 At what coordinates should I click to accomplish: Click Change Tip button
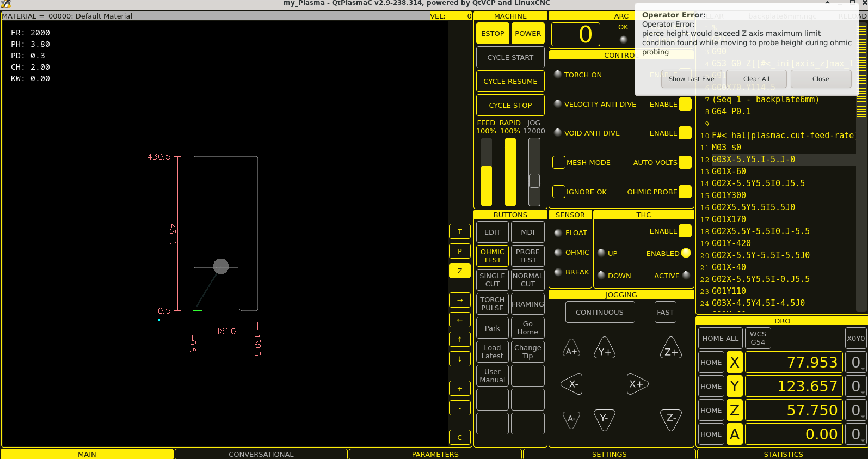click(528, 352)
